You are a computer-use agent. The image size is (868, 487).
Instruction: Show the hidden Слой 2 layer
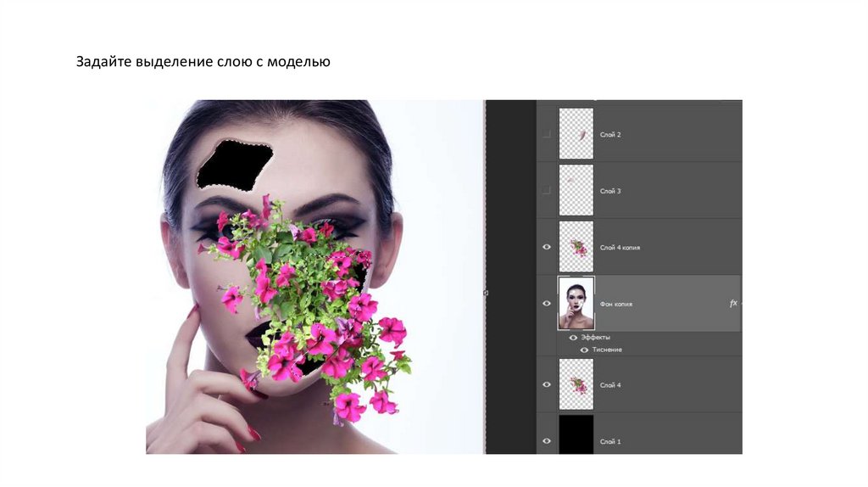pos(547,134)
